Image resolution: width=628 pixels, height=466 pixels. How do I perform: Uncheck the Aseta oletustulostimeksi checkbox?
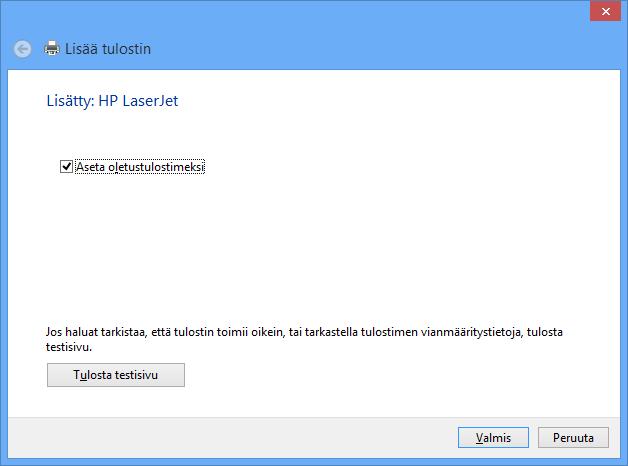click(x=66, y=167)
